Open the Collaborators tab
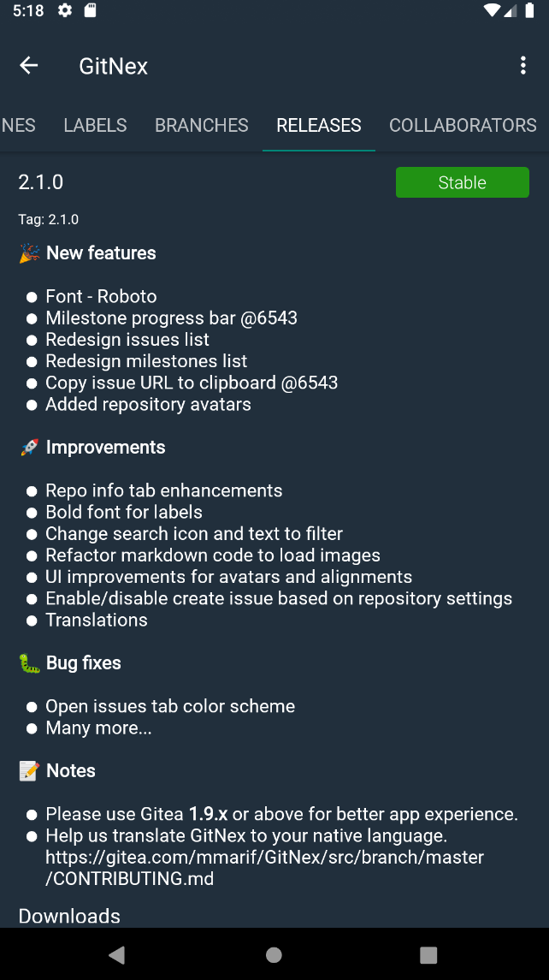 coord(463,125)
